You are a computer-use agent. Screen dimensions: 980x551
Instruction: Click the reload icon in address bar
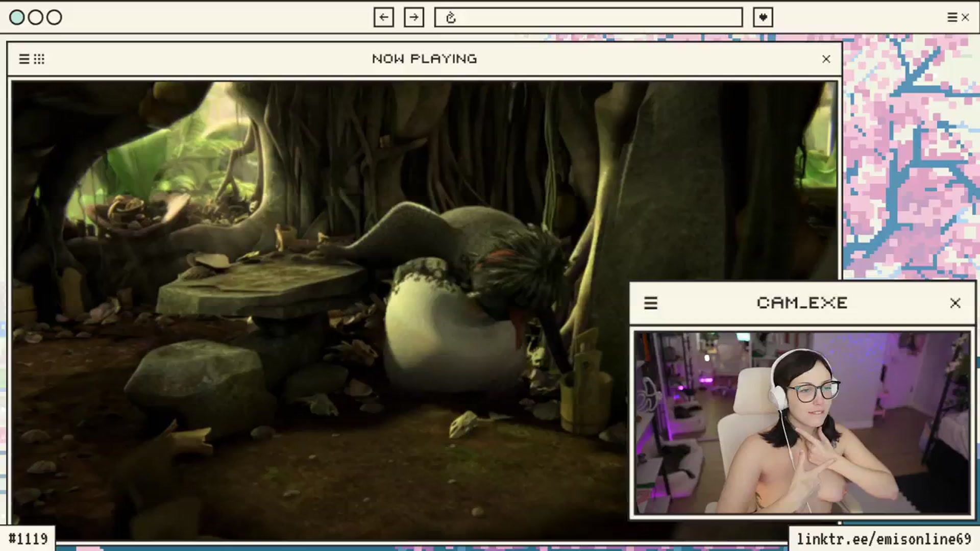click(x=450, y=18)
